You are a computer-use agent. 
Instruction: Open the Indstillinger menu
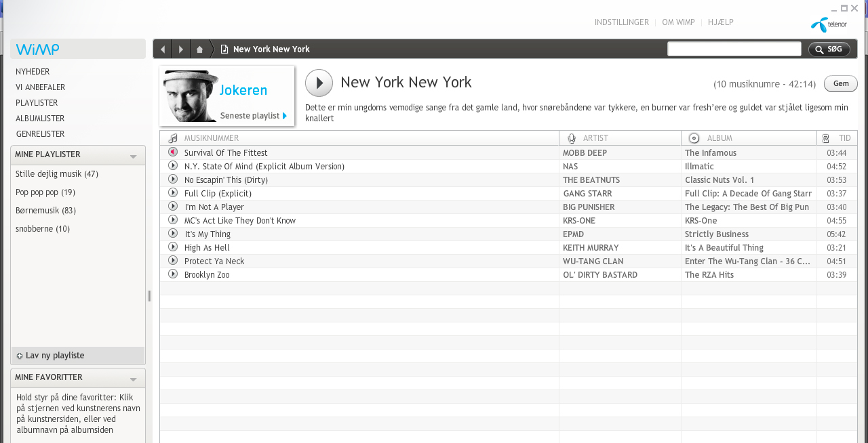[621, 22]
